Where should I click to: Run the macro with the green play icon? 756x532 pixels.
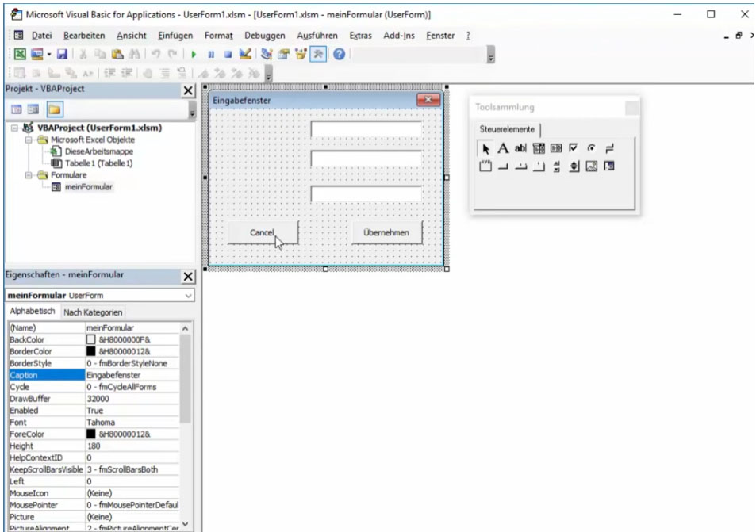click(194, 54)
